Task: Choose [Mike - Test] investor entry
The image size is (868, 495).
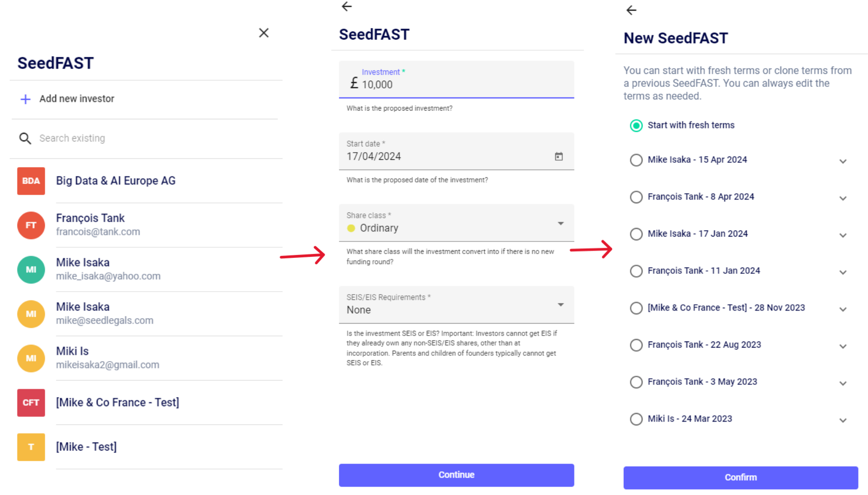Action: (86, 447)
